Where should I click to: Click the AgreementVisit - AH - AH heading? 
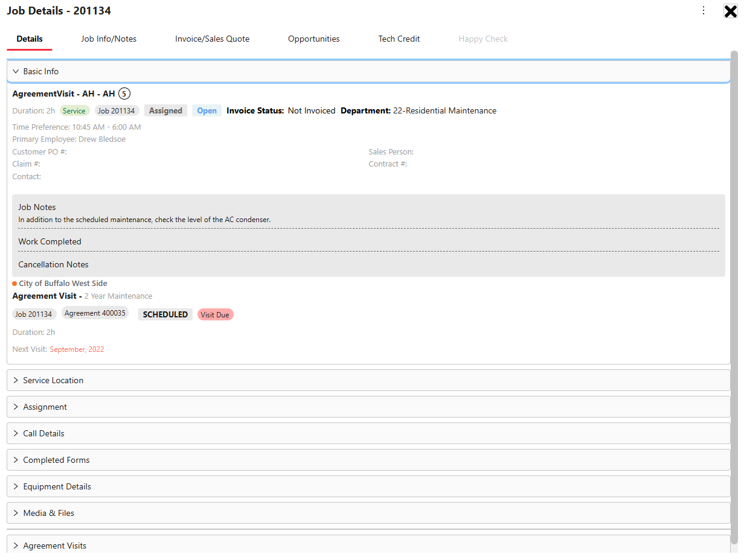[63, 94]
